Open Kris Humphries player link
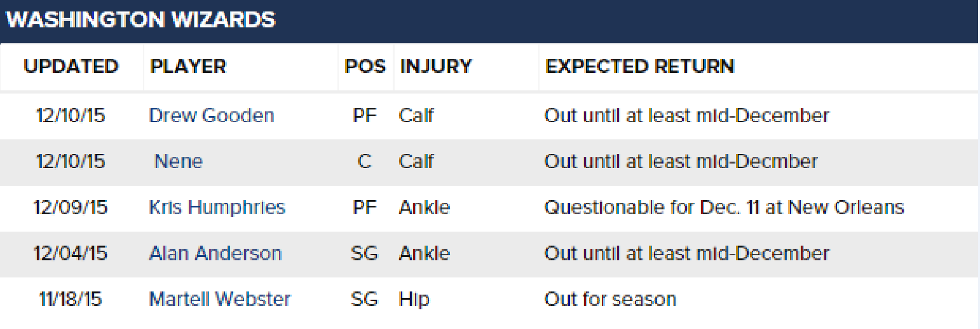The width and height of the screenshot is (980, 329). tap(217, 207)
